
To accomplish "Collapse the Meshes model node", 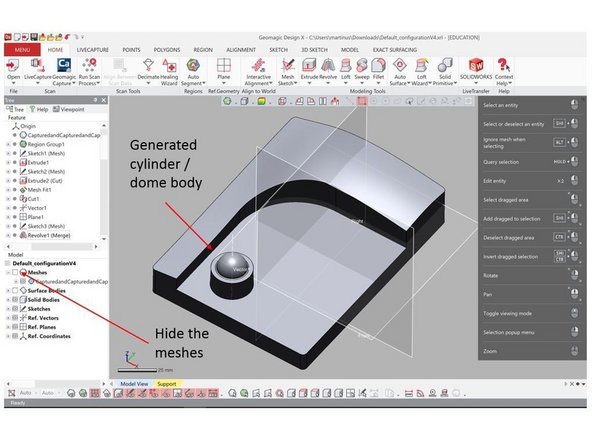I will pyautogui.click(x=8, y=272).
